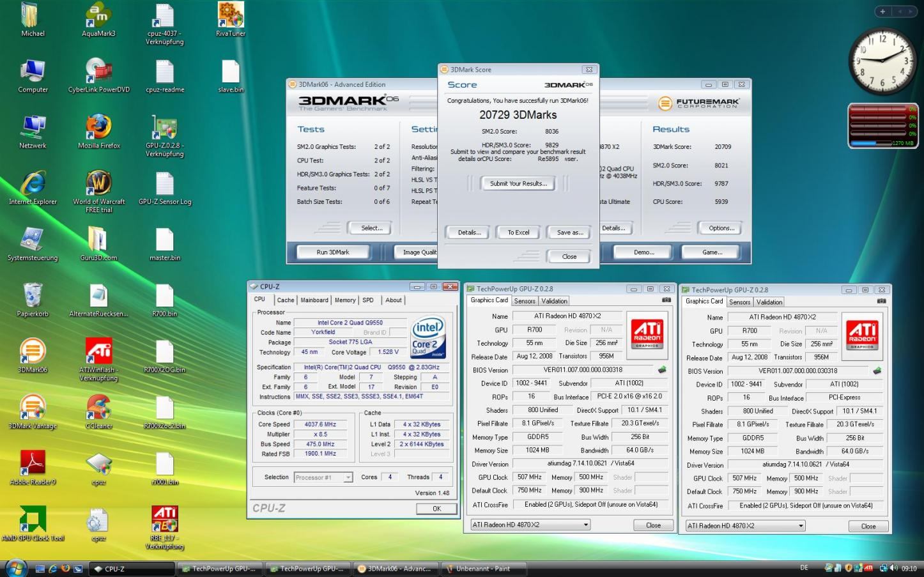Screen dimensions: 924x577
Task: Launch AMD GPU Clock Tool icon
Action: click(x=33, y=525)
